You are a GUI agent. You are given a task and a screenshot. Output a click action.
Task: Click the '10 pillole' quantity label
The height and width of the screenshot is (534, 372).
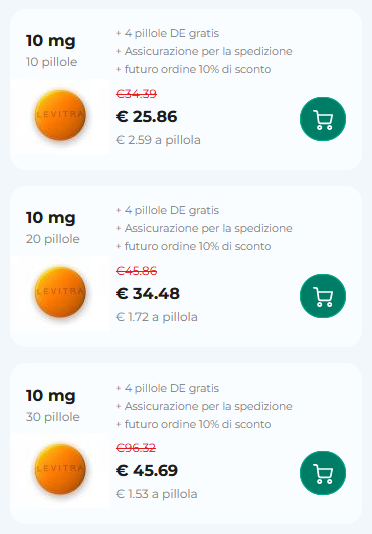pos(51,62)
